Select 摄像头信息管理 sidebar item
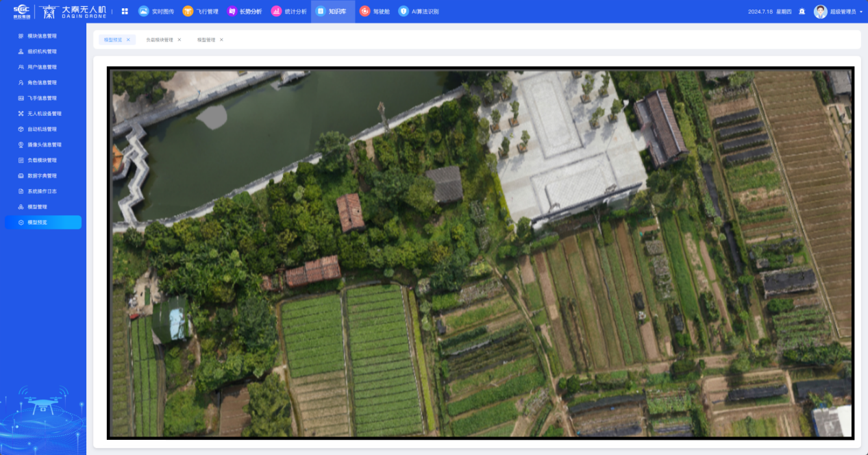Screen dimensions: 868x455 tap(44, 145)
